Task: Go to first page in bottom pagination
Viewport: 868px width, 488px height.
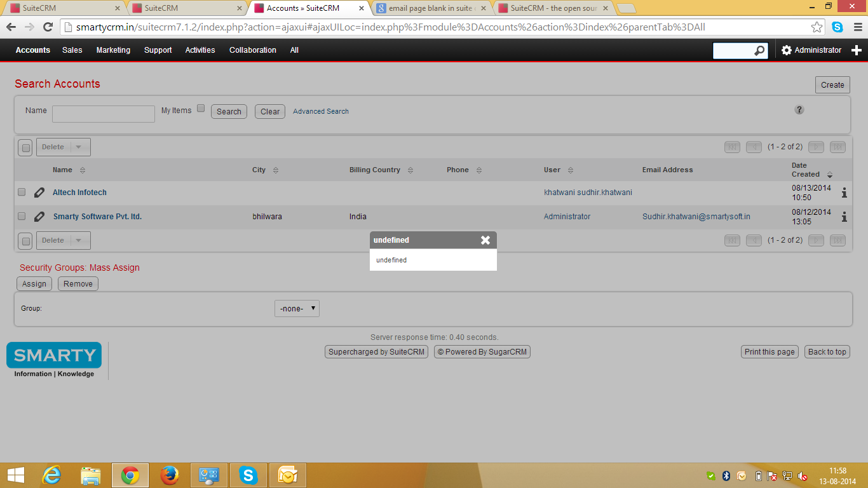Action: (732, 240)
